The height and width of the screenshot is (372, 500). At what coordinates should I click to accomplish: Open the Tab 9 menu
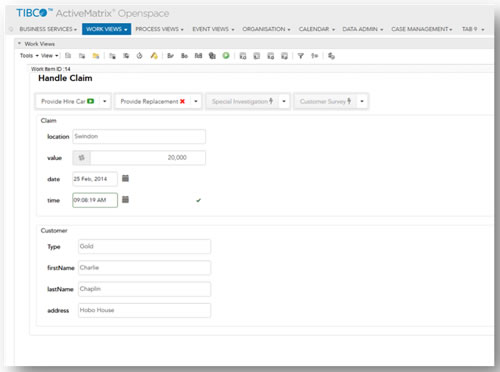[473, 29]
